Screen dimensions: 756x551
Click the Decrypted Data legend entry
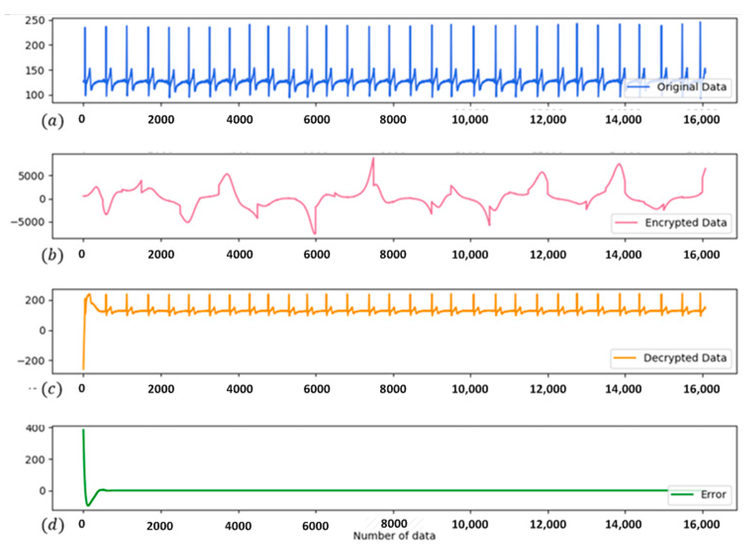685,358
